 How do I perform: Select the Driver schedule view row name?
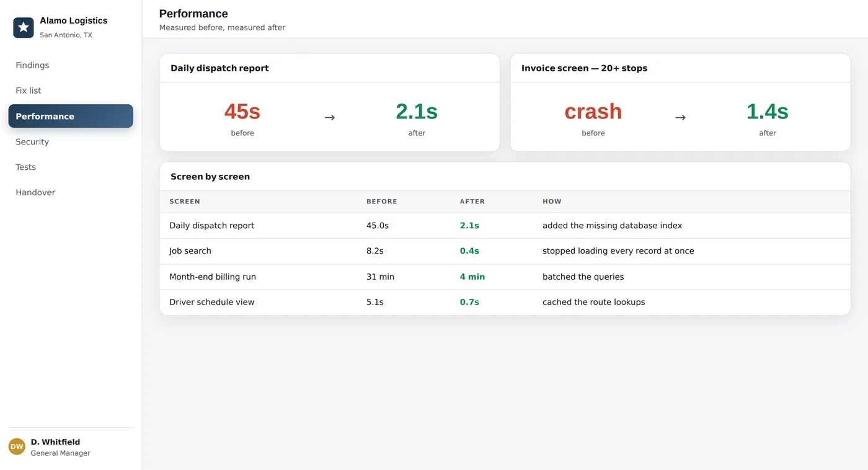tap(212, 303)
